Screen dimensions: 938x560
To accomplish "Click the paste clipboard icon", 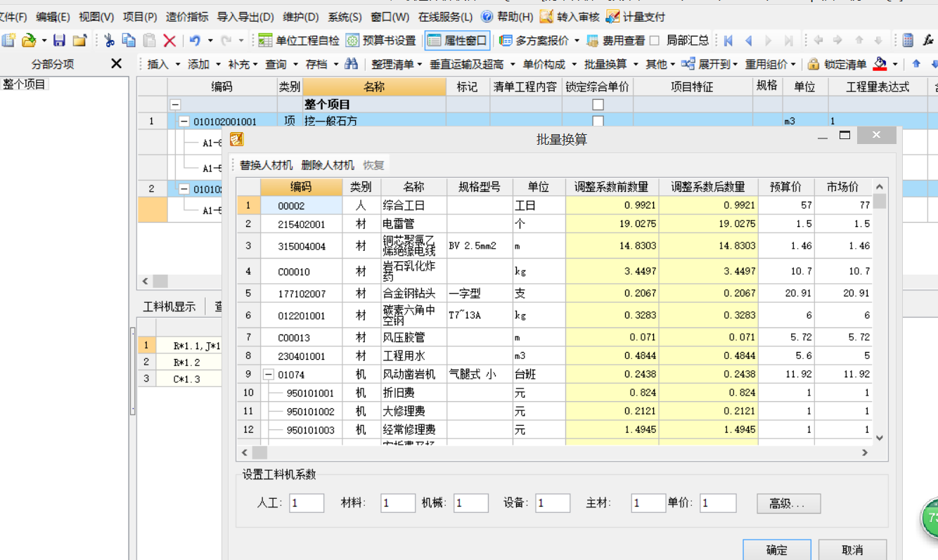I will pos(149,40).
